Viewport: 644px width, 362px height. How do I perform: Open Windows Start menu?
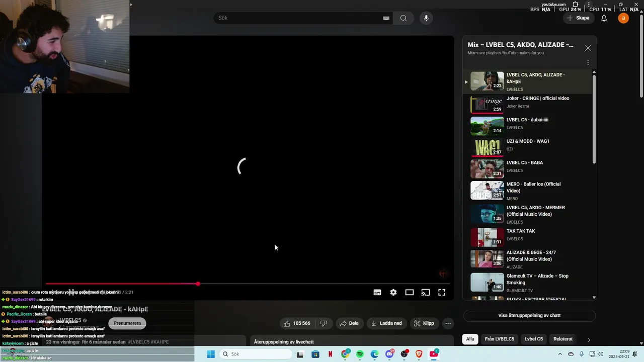coord(211,354)
